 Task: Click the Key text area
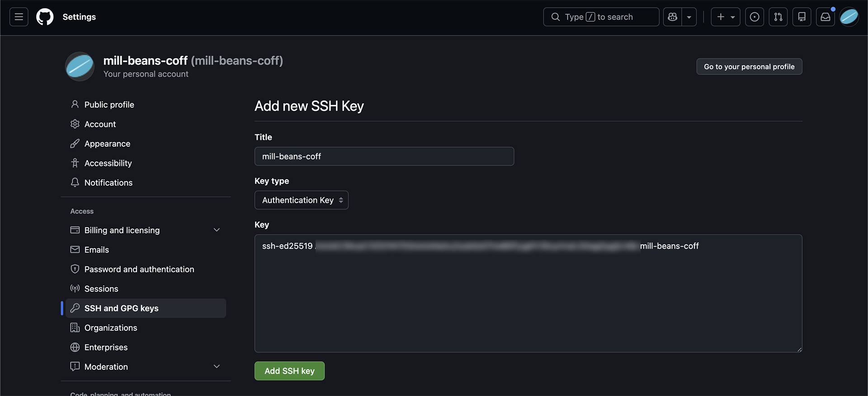[x=528, y=299]
